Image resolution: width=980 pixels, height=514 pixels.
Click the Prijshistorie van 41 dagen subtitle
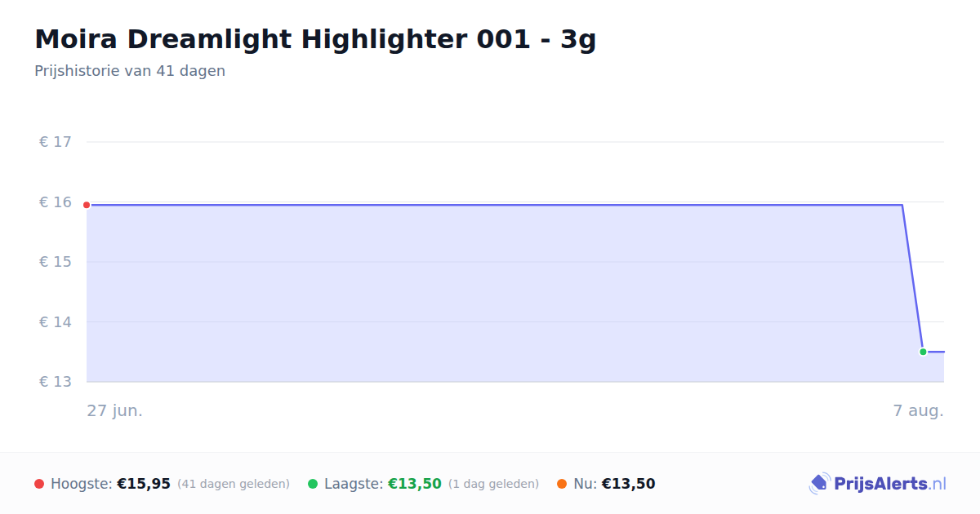click(x=130, y=71)
